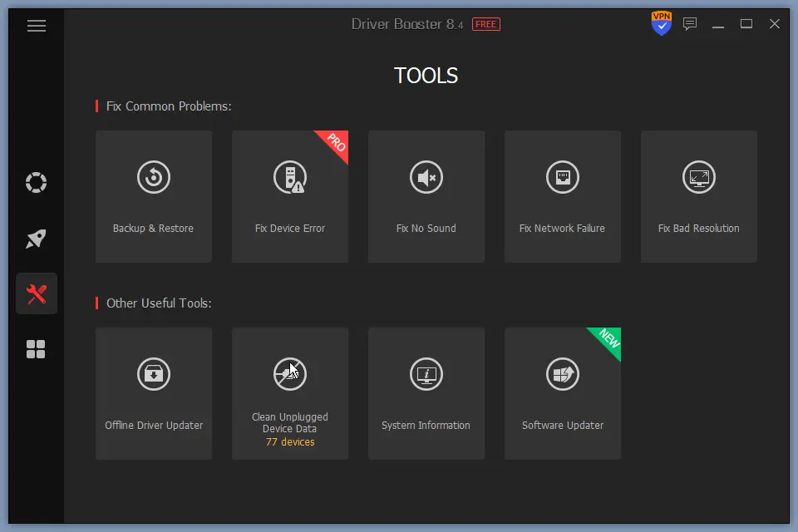This screenshot has width=798, height=532.
Task: Select the Tools wrench sidebar icon
Action: [x=36, y=293]
